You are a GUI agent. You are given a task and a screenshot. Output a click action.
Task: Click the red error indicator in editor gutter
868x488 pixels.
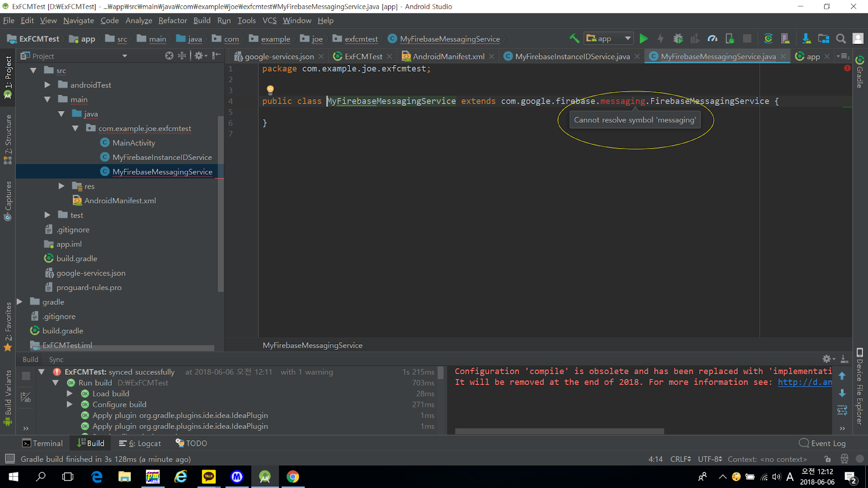pos(847,68)
